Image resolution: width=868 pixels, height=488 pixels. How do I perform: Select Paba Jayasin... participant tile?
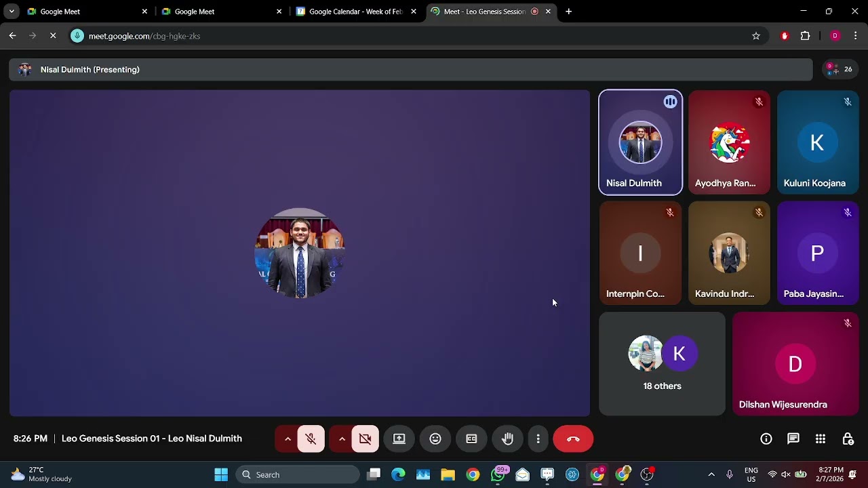pos(818,253)
